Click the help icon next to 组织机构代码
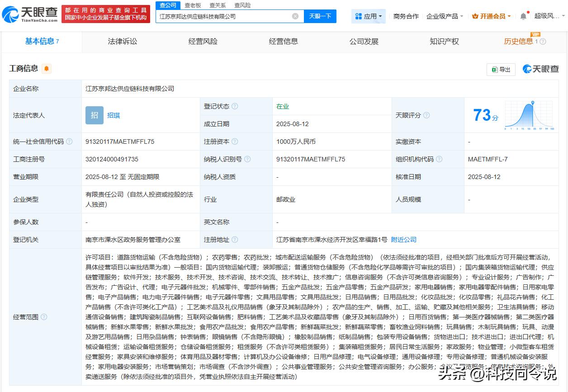 click(x=439, y=159)
